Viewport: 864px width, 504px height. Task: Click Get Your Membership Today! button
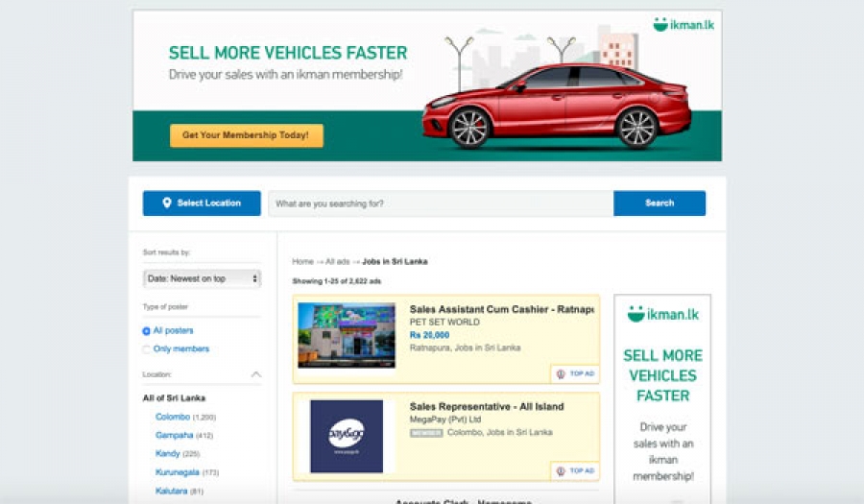pos(247,135)
